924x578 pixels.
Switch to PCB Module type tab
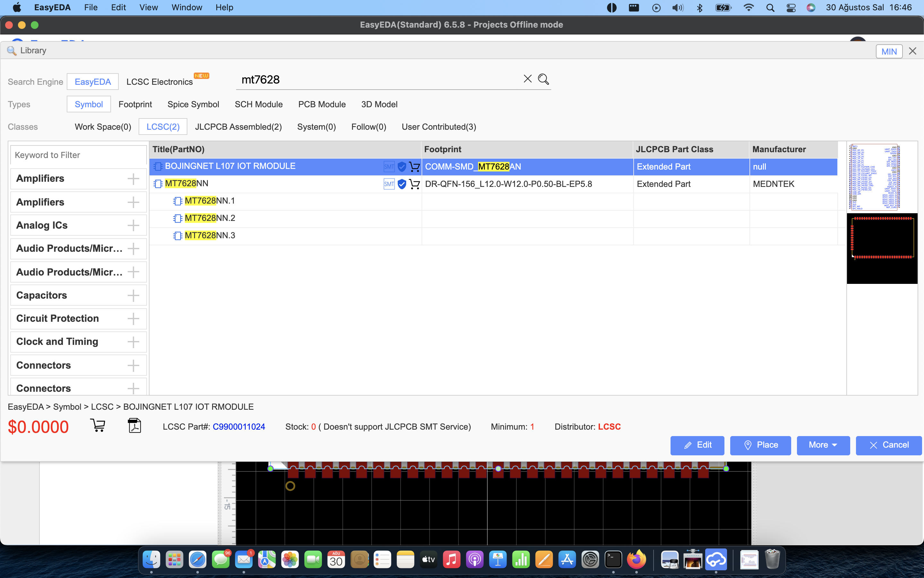[x=322, y=104]
